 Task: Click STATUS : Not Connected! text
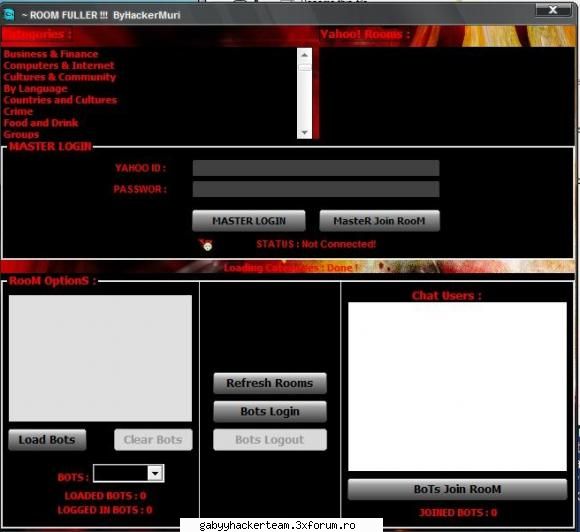click(316, 244)
